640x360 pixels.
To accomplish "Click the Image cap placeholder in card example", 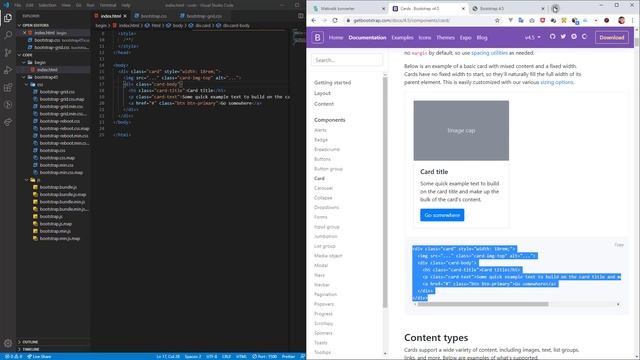I will (461, 131).
